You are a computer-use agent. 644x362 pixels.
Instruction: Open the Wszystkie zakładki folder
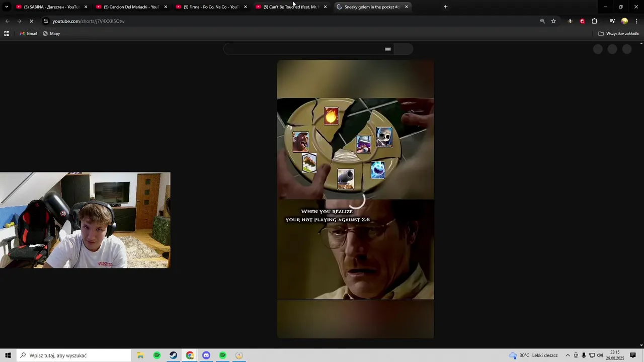(x=619, y=34)
